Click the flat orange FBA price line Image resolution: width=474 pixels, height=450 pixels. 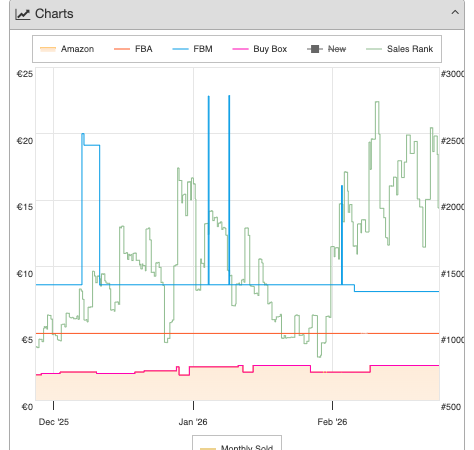[237, 333]
